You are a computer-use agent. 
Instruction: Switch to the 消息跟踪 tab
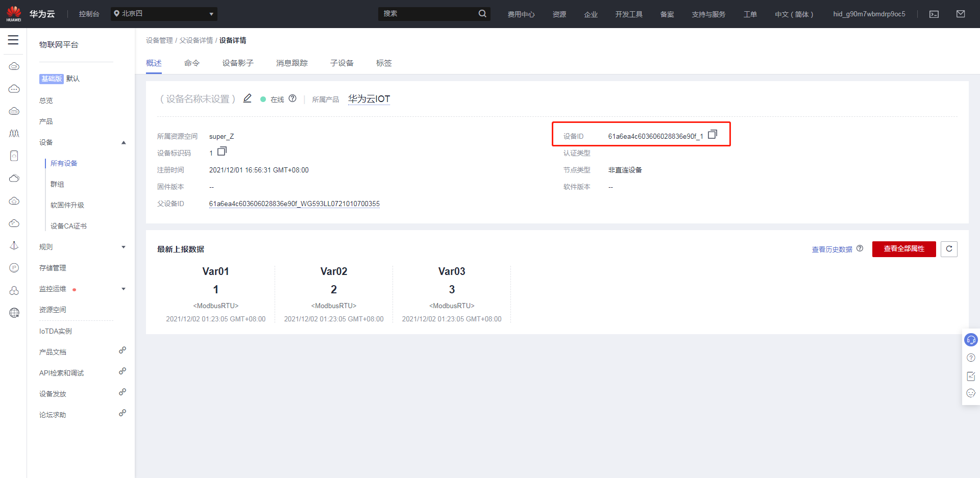[292, 63]
